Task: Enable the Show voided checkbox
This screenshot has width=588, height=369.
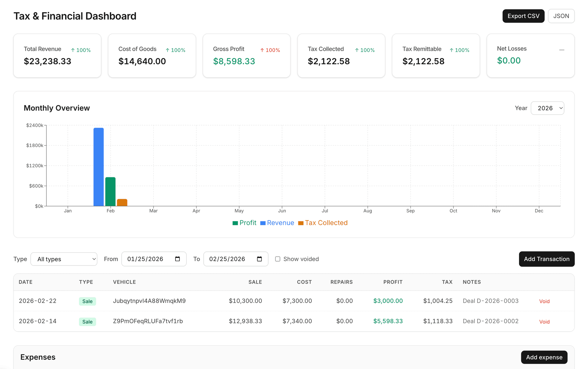Action: click(x=278, y=259)
